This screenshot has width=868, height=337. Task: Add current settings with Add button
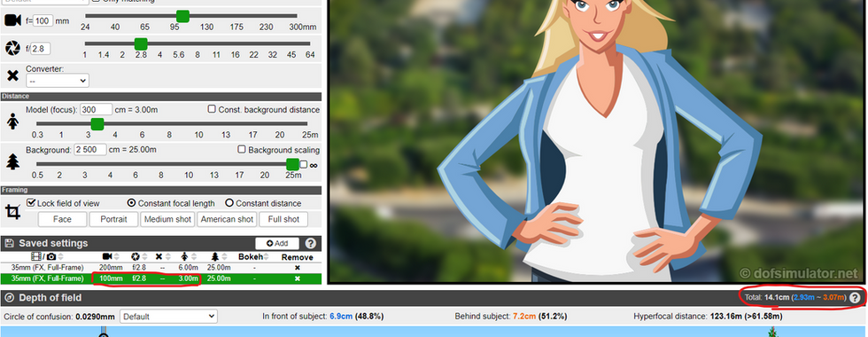277,243
